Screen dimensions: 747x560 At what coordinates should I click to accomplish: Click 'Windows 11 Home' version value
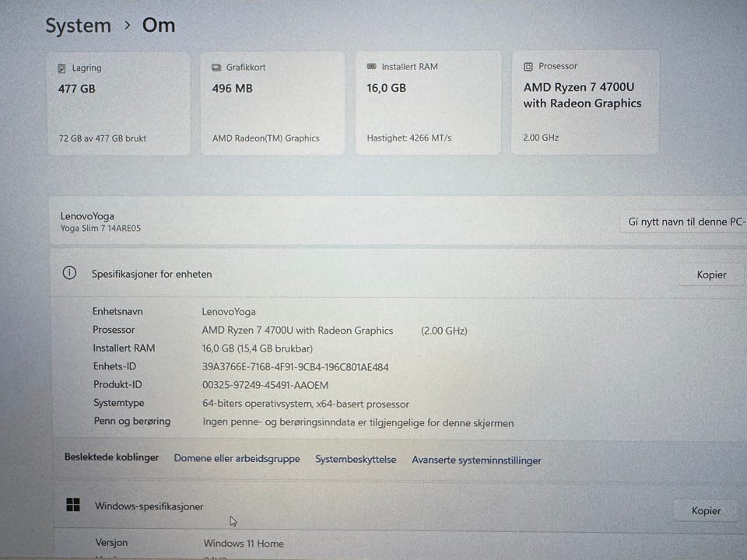pos(244,544)
